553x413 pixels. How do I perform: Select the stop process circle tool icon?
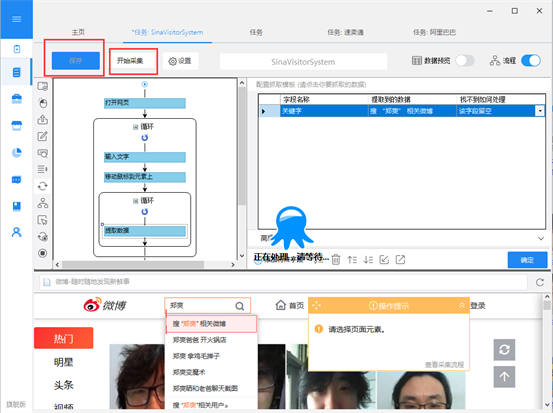click(x=43, y=253)
